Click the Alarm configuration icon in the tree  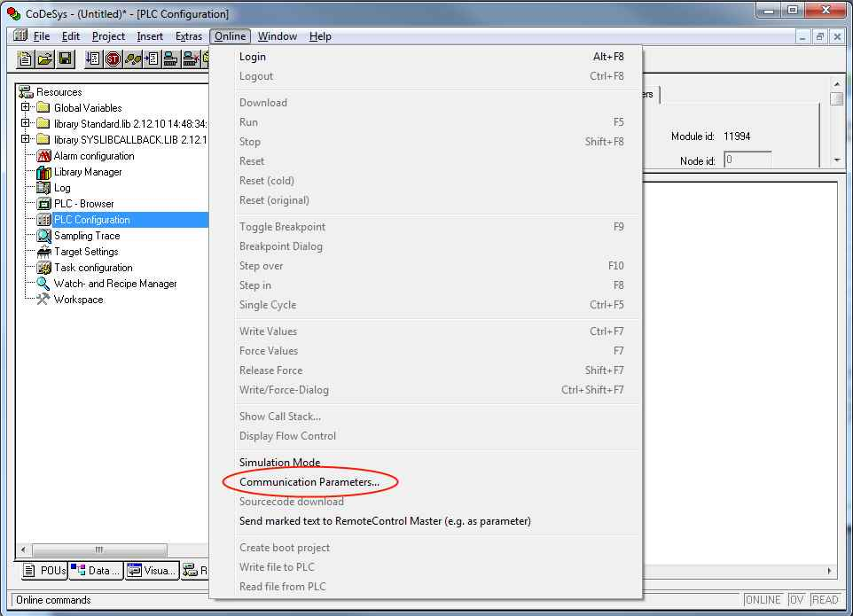pyautogui.click(x=43, y=156)
